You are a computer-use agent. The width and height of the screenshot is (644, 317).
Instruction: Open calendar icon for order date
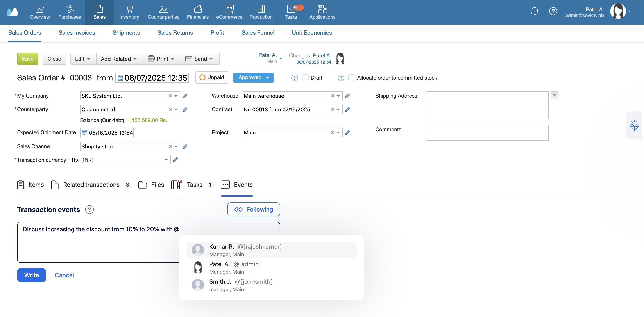[x=120, y=78]
